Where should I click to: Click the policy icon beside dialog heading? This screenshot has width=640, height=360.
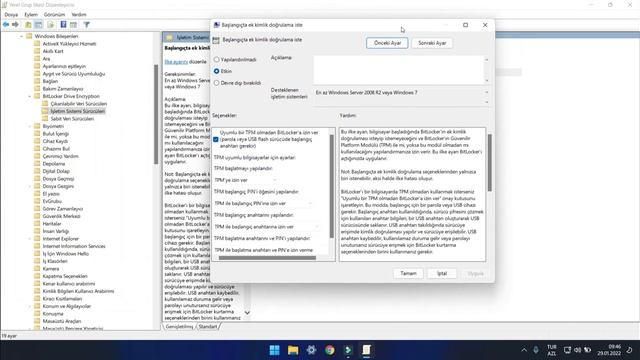[x=216, y=40]
